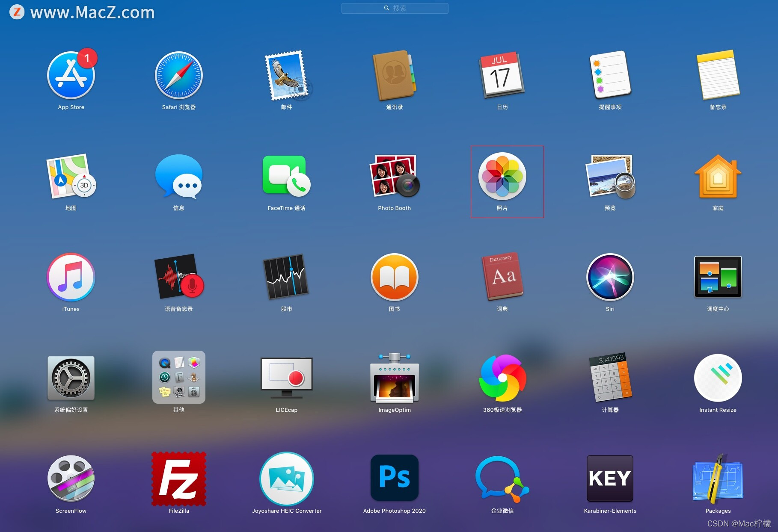Screen dimensions: 778x532
Task: Launch 提醒事项 Reminders
Action: (610, 75)
